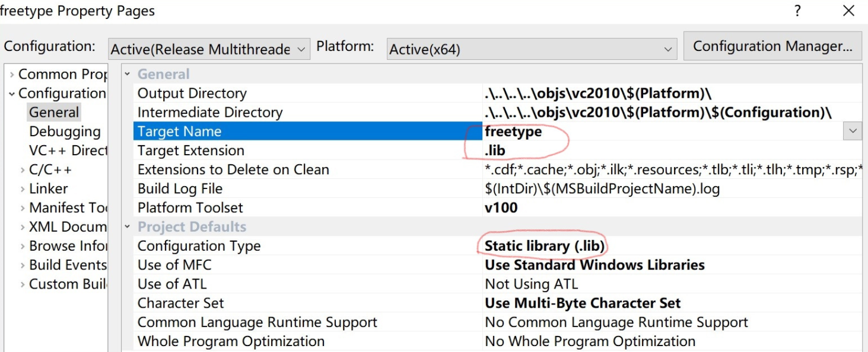Expand the Manifest Tool tree node

click(x=23, y=208)
